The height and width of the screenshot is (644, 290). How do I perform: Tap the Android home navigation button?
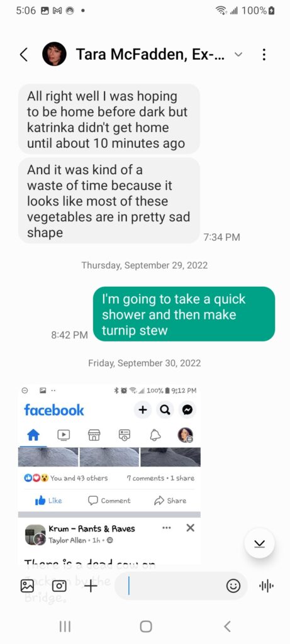tap(145, 626)
